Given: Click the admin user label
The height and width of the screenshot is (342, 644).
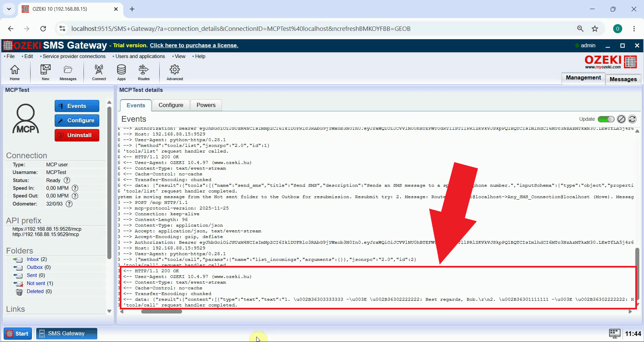Looking at the screenshot, I should (x=588, y=45).
